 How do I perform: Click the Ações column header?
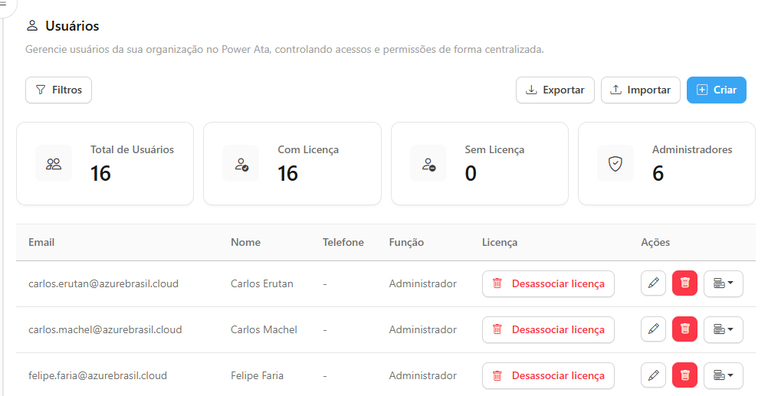(x=655, y=242)
